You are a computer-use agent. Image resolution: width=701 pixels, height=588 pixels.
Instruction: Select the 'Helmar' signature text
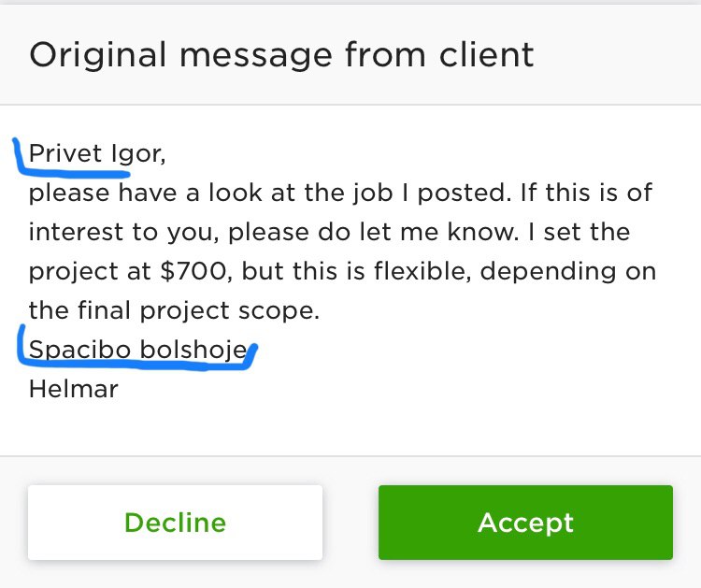(x=74, y=389)
